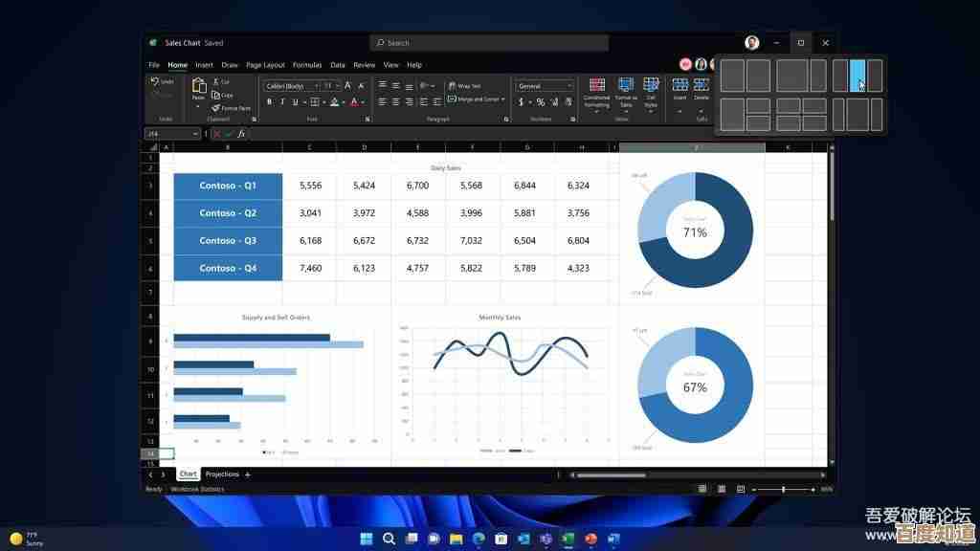Click the Insert Function fx icon

[x=241, y=134]
